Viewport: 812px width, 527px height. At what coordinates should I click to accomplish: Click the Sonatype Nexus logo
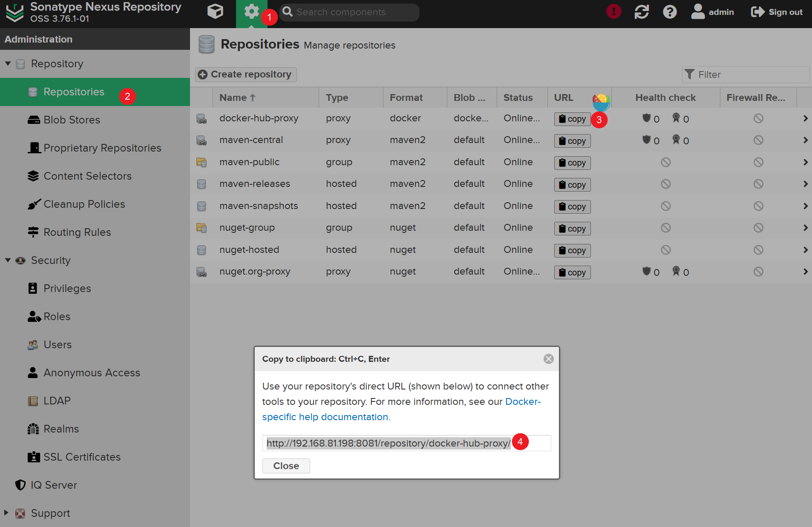tap(15, 12)
